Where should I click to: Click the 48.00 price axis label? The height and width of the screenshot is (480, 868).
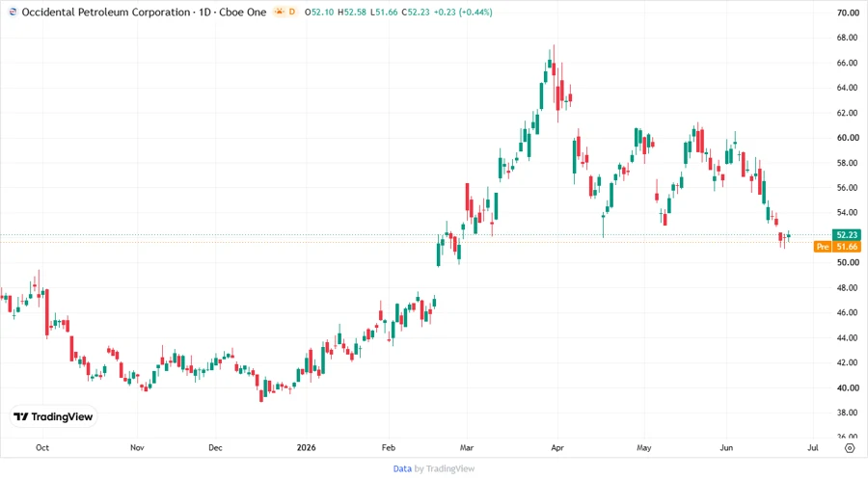click(x=848, y=287)
